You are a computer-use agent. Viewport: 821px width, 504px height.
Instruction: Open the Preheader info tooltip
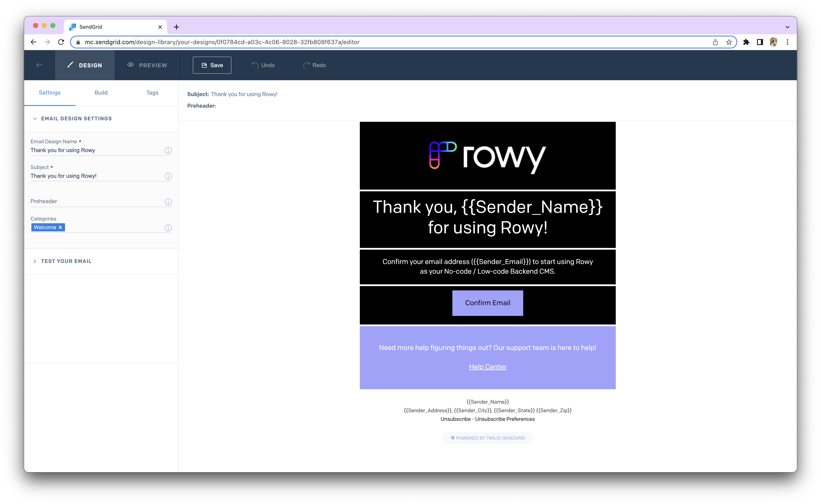pyautogui.click(x=168, y=202)
